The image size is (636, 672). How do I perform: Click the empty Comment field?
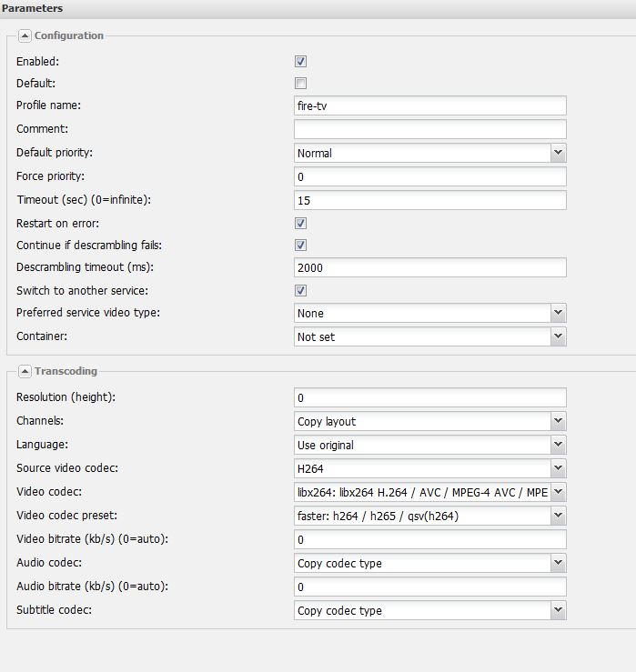(x=430, y=129)
